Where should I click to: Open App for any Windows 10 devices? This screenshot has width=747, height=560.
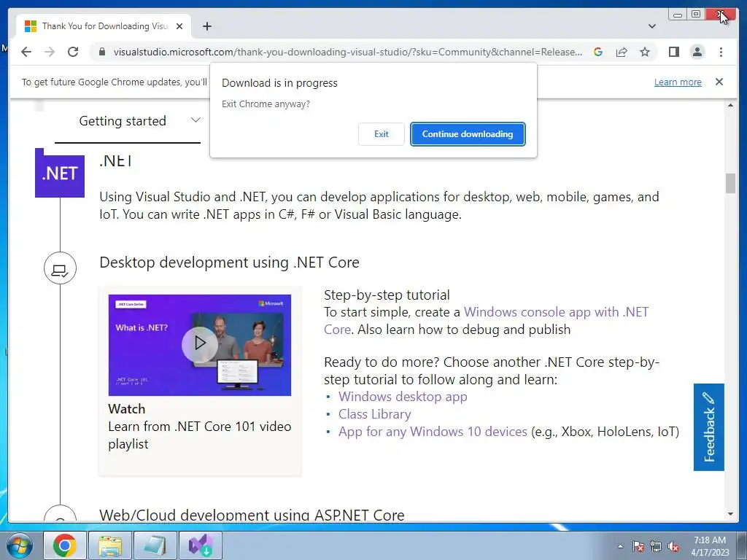[x=433, y=432]
